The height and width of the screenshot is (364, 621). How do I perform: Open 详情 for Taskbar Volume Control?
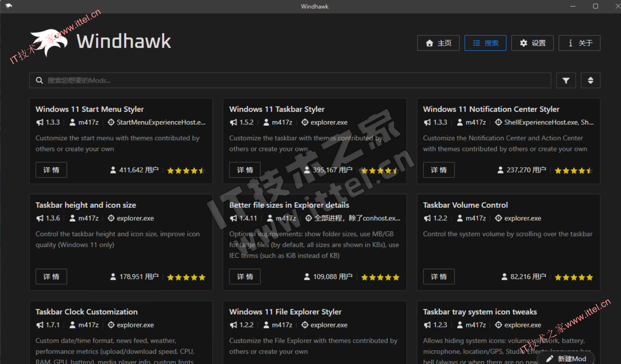pos(439,277)
